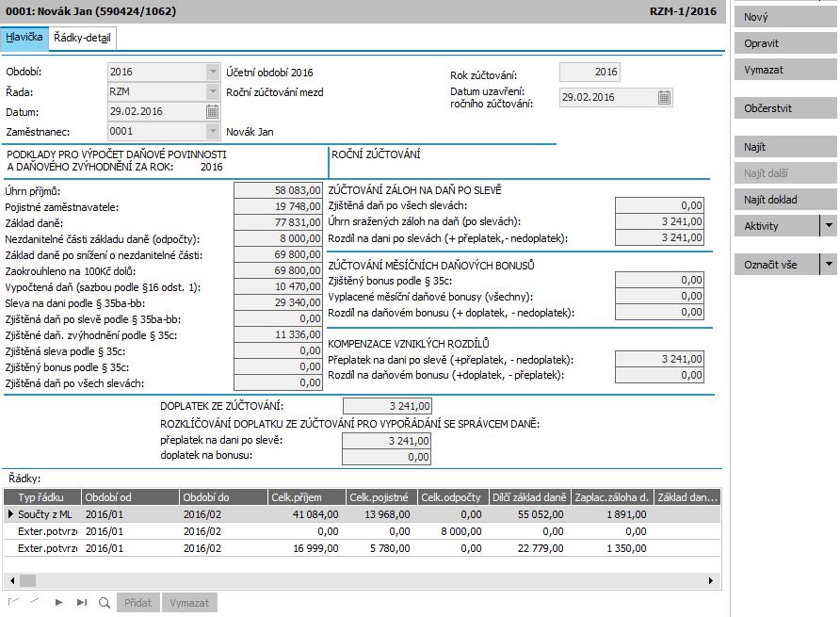Image resolution: width=840 pixels, height=617 pixels.
Task: Open calendar for Datum uzavření field
Action: coord(664,98)
